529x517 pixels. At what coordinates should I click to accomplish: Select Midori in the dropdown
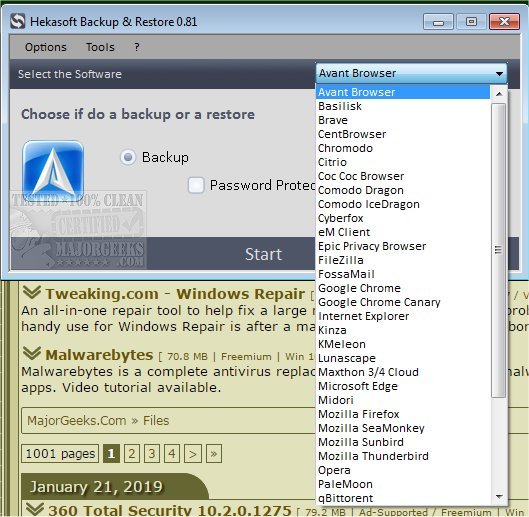403,400
